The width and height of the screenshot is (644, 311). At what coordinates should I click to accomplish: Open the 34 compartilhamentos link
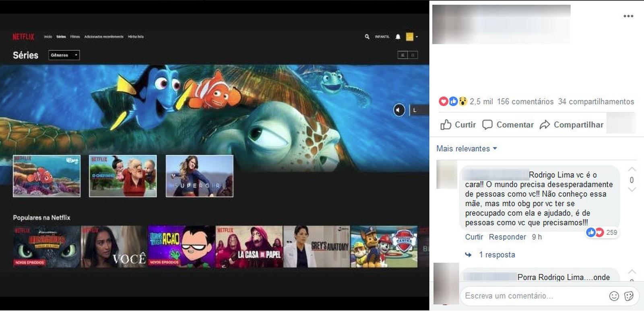pyautogui.click(x=596, y=102)
